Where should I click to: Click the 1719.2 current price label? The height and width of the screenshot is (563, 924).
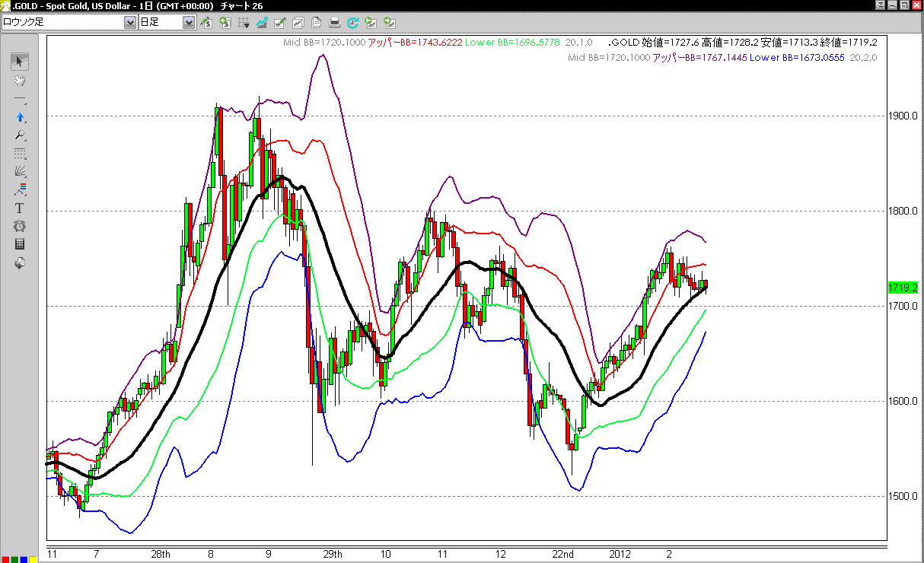[903, 288]
